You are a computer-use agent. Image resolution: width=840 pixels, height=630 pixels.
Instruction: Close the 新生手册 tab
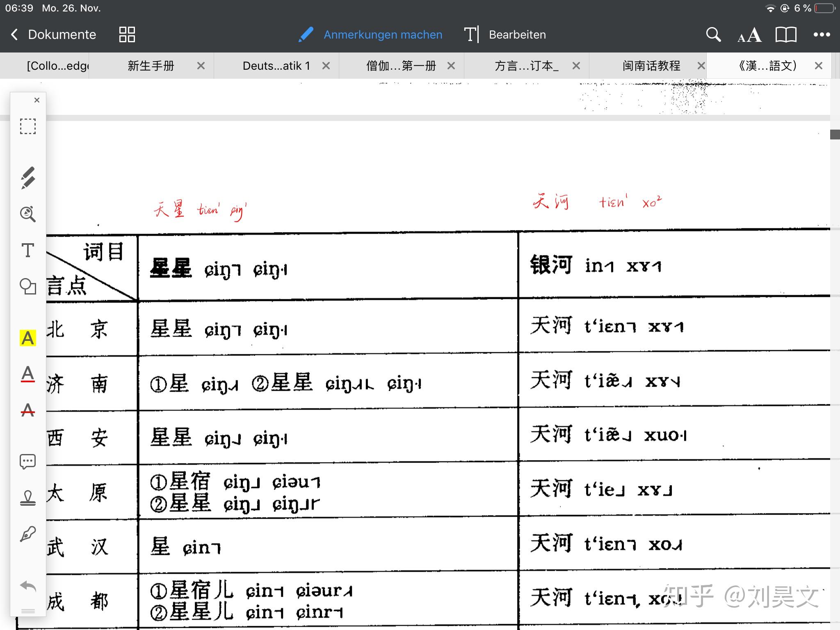coord(201,66)
